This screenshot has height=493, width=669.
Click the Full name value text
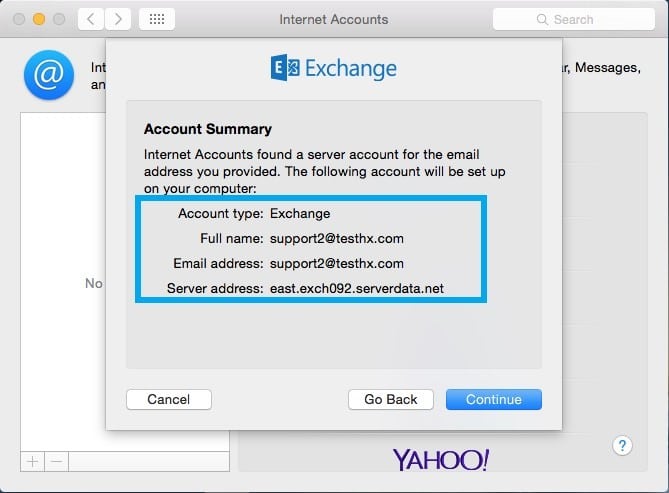(337, 238)
